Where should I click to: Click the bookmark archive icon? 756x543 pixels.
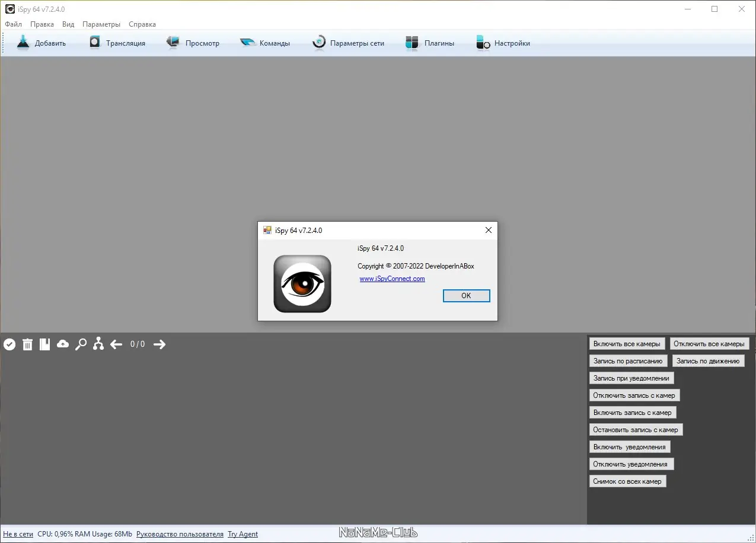coord(44,344)
